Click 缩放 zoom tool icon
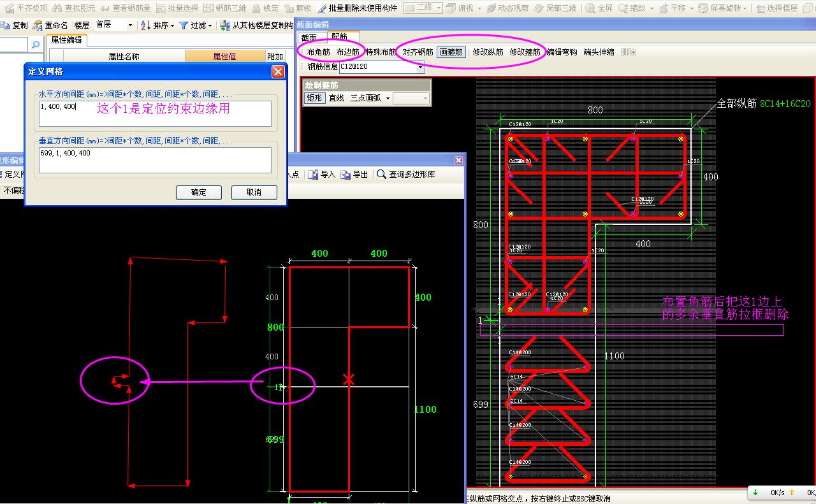This screenshot has height=504, width=816. (x=622, y=8)
